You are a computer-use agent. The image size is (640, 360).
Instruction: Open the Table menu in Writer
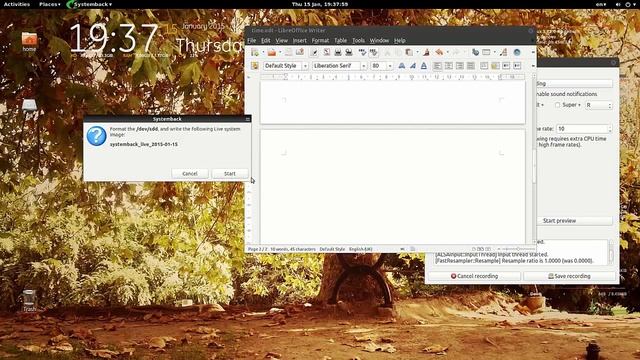(340, 40)
